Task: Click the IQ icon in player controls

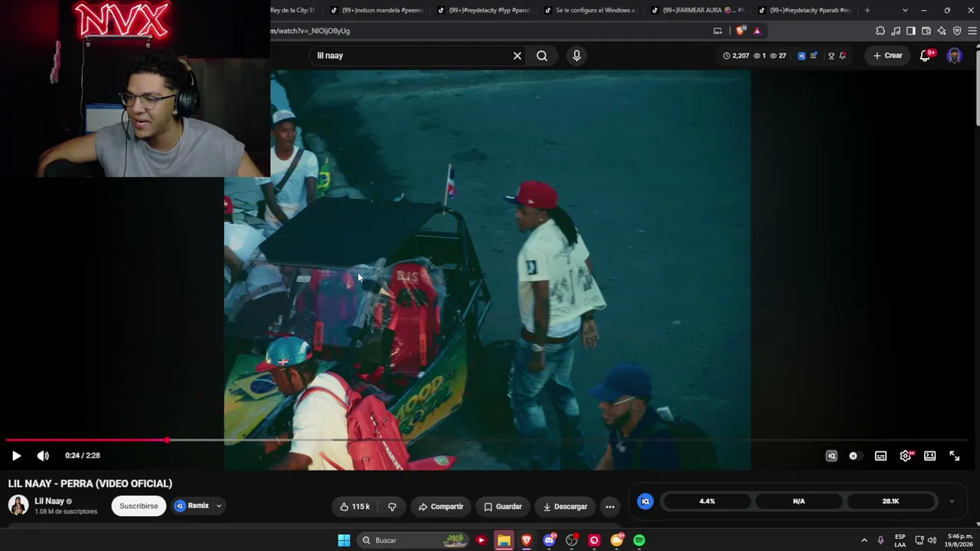Action: click(x=831, y=456)
